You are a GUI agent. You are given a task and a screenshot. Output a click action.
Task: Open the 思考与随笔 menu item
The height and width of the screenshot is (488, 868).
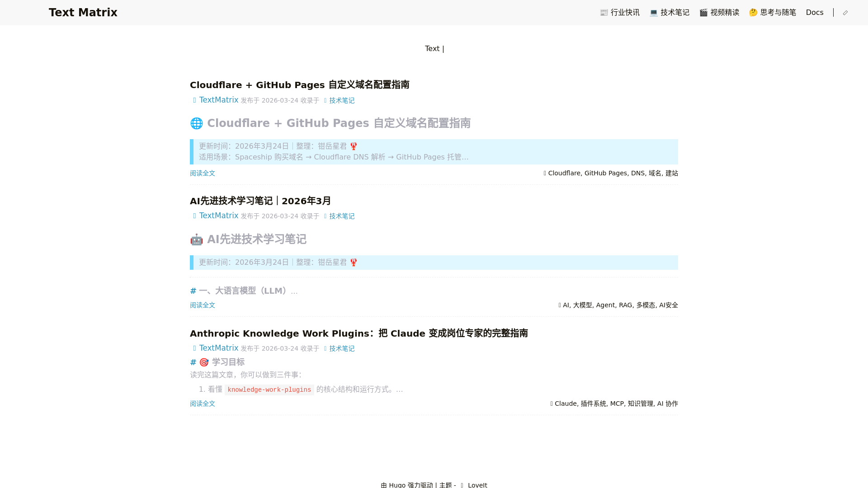tap(773, 13)
